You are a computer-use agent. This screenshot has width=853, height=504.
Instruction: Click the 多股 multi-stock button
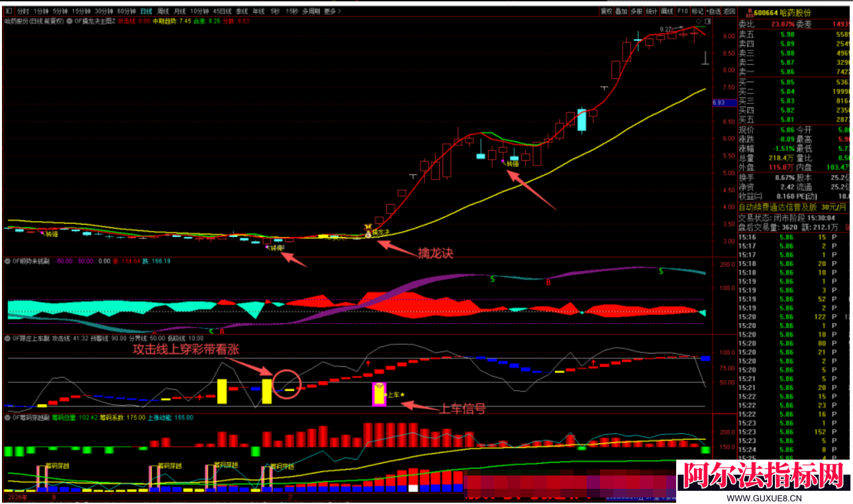(636, 11)
